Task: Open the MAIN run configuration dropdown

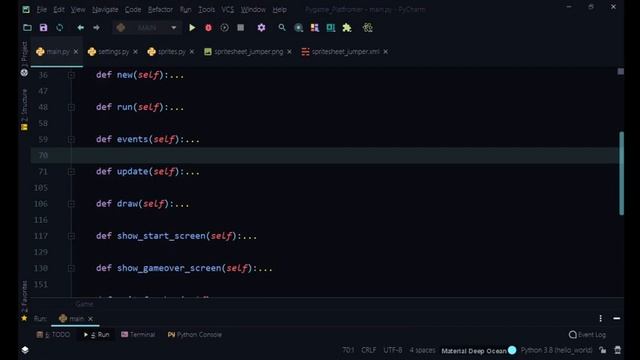Action: point(147,28)
